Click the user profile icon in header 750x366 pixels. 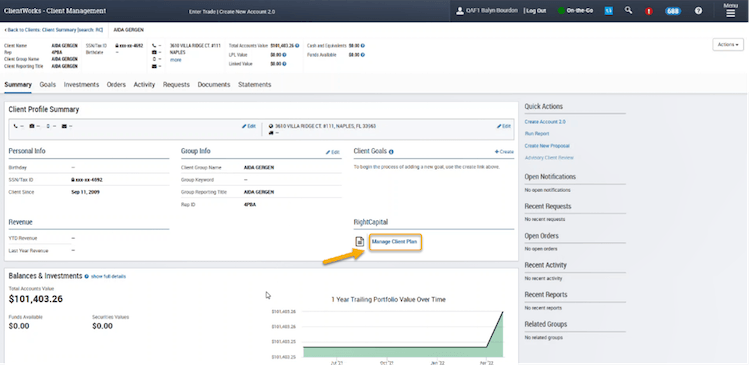[x=460, y=11]
